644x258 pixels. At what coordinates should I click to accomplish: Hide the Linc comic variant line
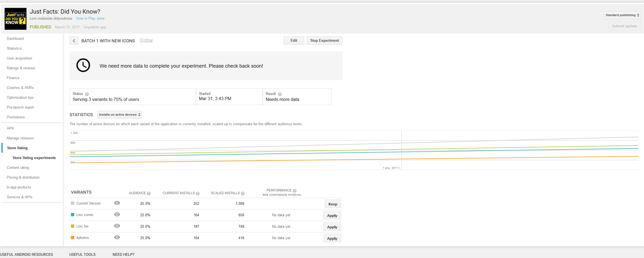[x=117, y=214]
